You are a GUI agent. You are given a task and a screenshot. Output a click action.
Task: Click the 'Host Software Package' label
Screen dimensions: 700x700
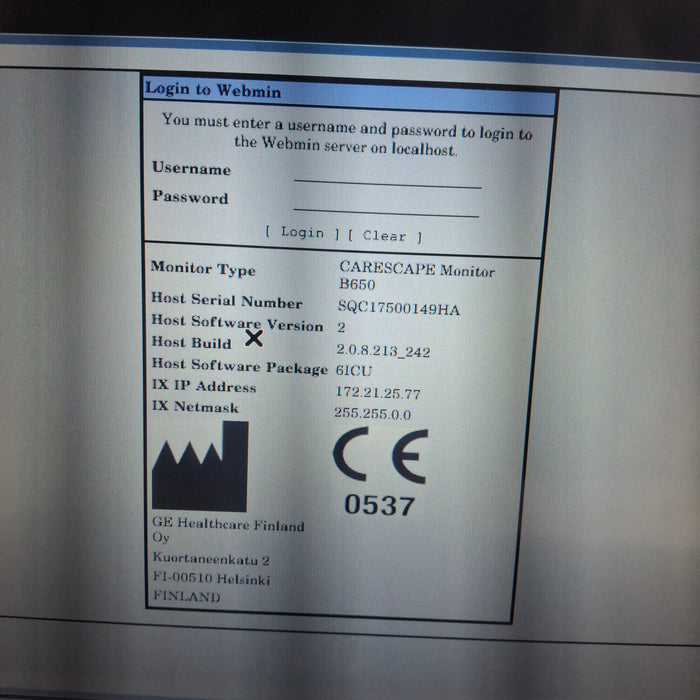(x=240, y=366)
